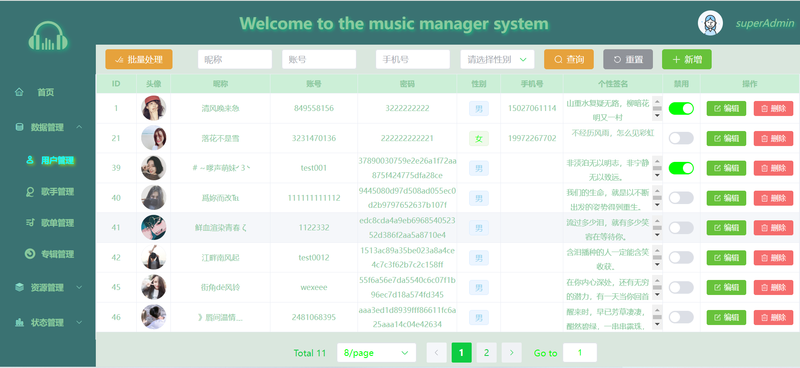Click the database icon beside 数据管理

19,127
